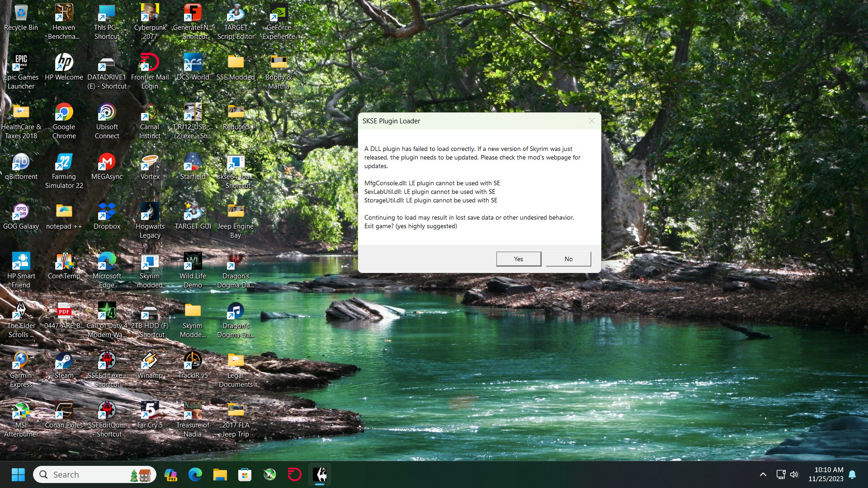This screenshot has width=868, height=488.
Task: Open the clock and date flyout
Action: tap(826, 474)
